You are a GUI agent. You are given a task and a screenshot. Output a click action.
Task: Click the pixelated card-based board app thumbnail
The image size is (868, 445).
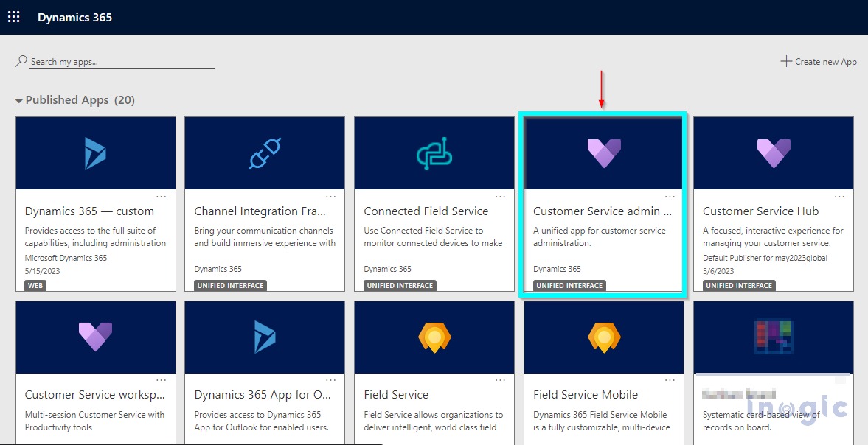pos(774,337)
